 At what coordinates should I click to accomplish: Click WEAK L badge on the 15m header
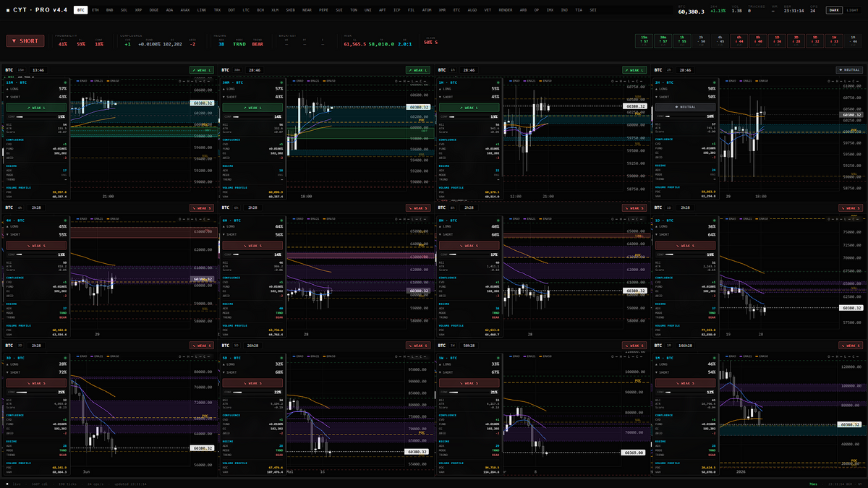point(203,70)
